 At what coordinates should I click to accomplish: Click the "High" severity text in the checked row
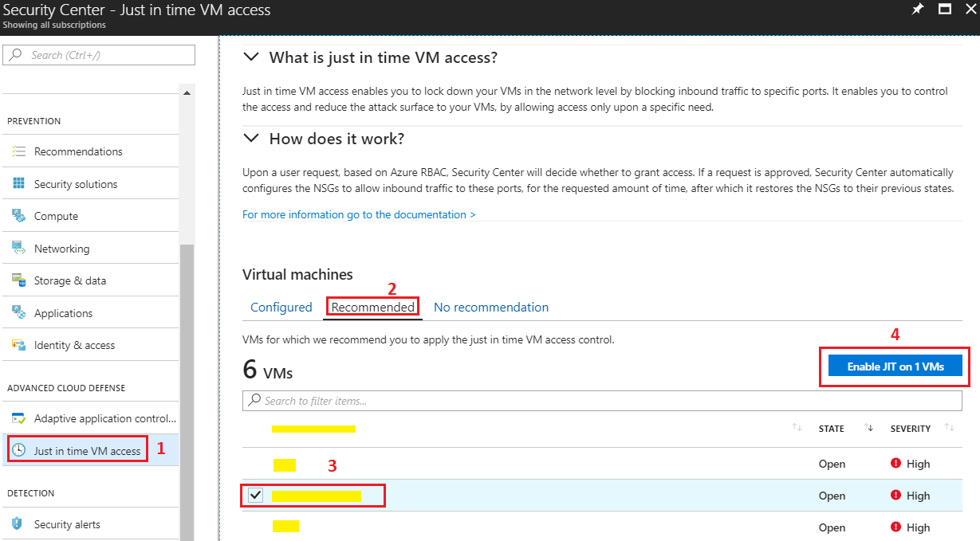(918, 496)
